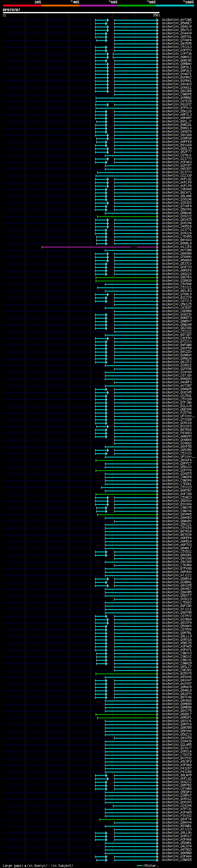Screen dimensions: 197x868
Task: Click the Large gaps legend text
Action: [x=38, y=865]
